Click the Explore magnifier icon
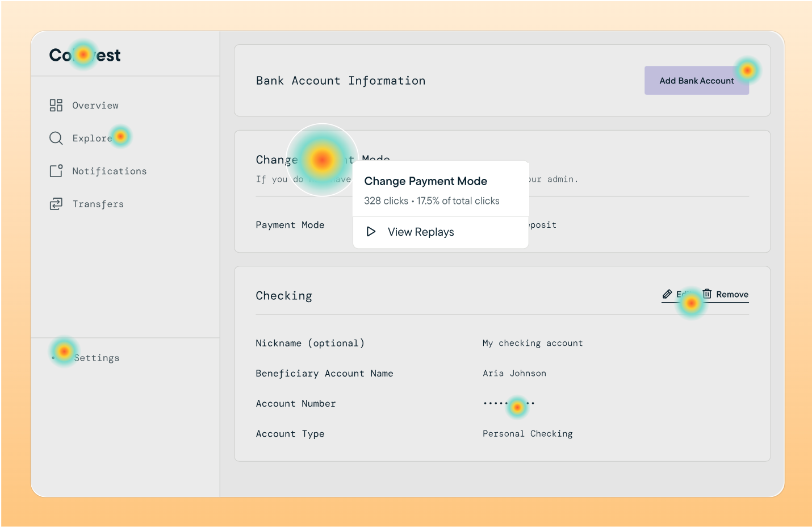 point(56,138)
